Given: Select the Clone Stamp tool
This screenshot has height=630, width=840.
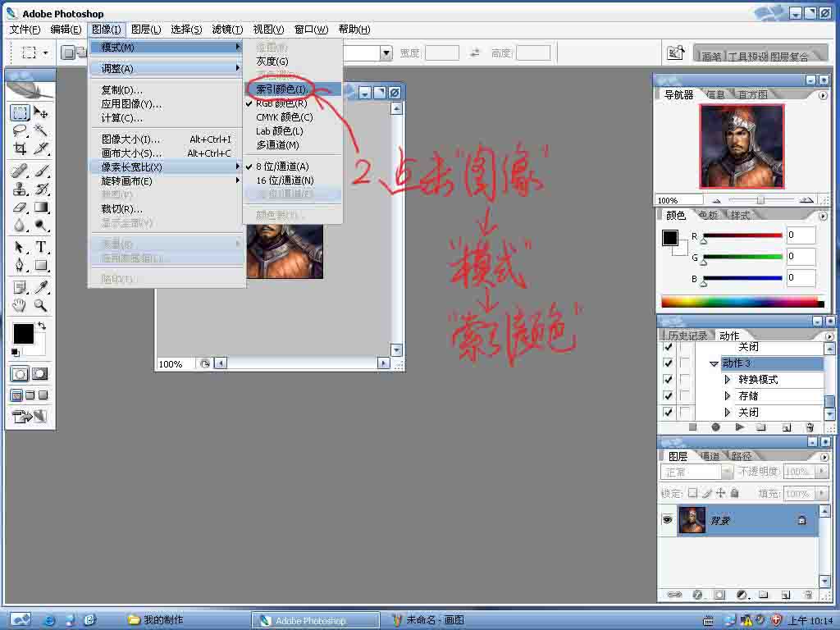Looking at the screenshot, I should coord(20,189).
